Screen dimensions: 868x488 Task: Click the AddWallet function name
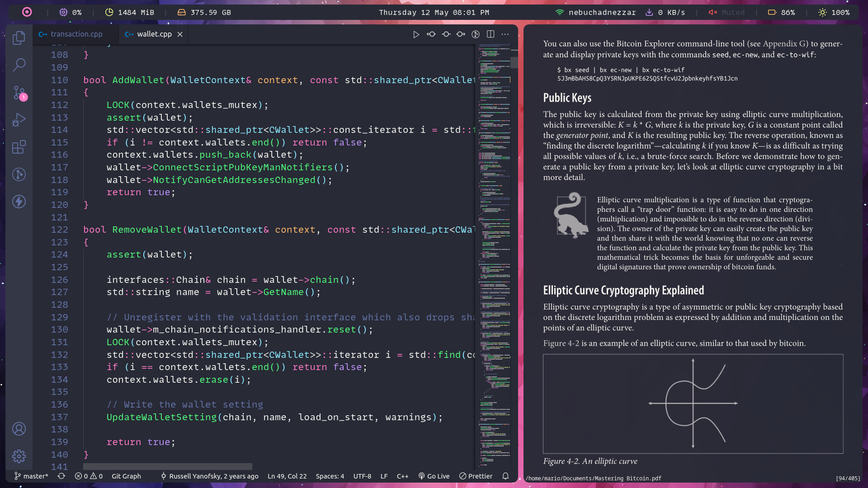(x=138, y=80)
